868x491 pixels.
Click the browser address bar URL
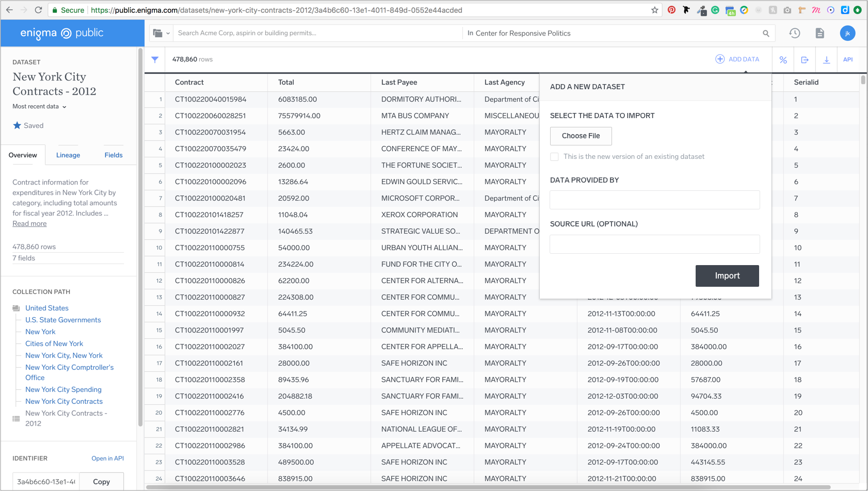pyautogui.click(x=276, y=10)
